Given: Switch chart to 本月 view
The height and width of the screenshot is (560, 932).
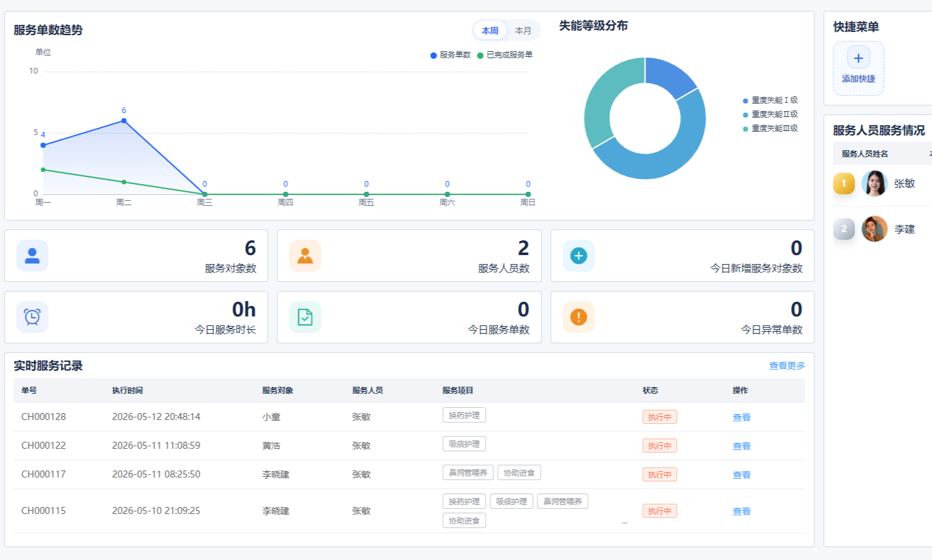Looking at the screenshot, I should pyautogui.click(x=523, y=31).
